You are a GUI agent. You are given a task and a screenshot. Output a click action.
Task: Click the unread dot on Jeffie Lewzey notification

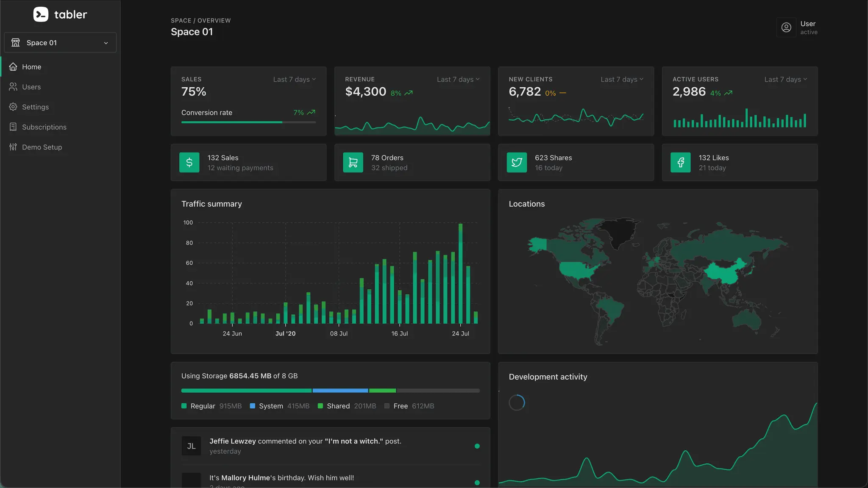click(x=477, y=446)
